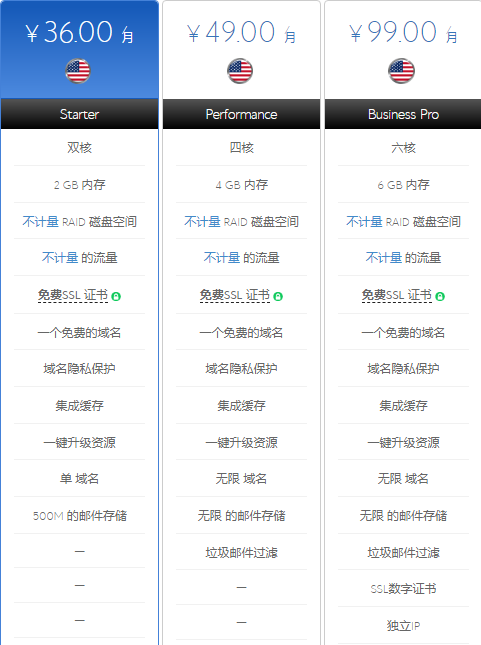The height and width of the screenshot is (645, 481).
Task: Click the ¥99.00 monthly price
Action: (x=403, y=32)
